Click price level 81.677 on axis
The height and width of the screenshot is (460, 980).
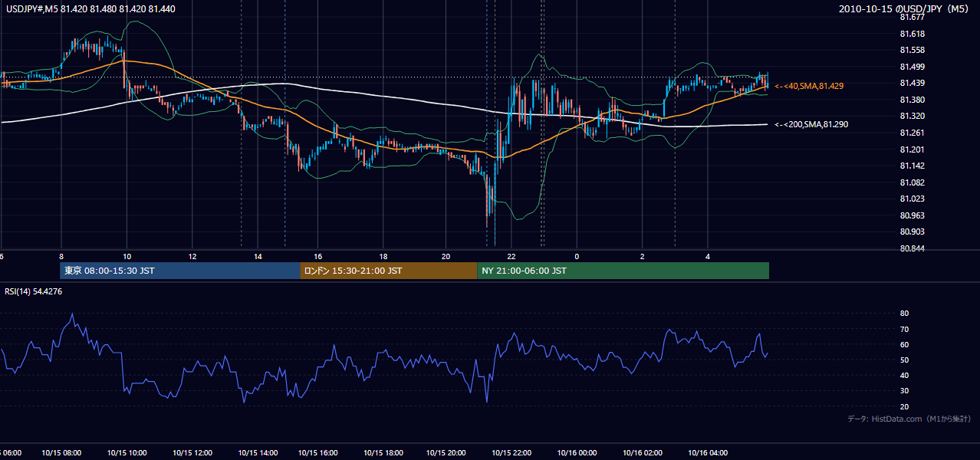tap(913, 17)
